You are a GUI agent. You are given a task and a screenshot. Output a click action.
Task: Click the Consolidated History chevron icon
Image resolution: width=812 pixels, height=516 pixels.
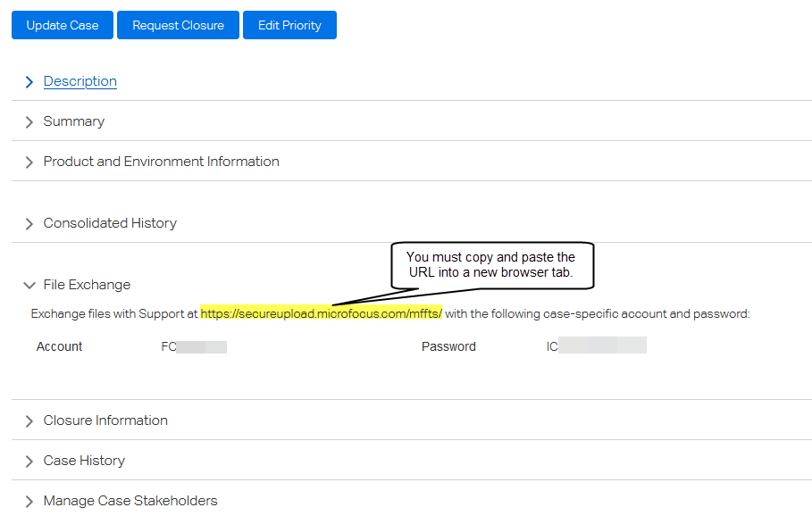point(29,223)
